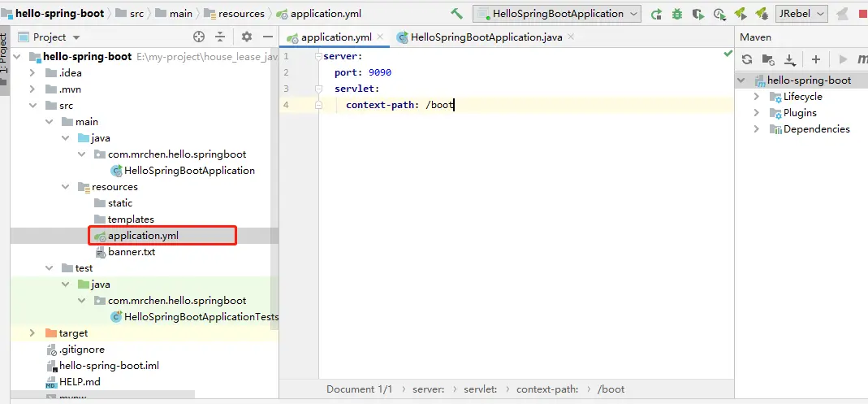
Task: Rerun the application with the green arrow
Action: point(657,14)
